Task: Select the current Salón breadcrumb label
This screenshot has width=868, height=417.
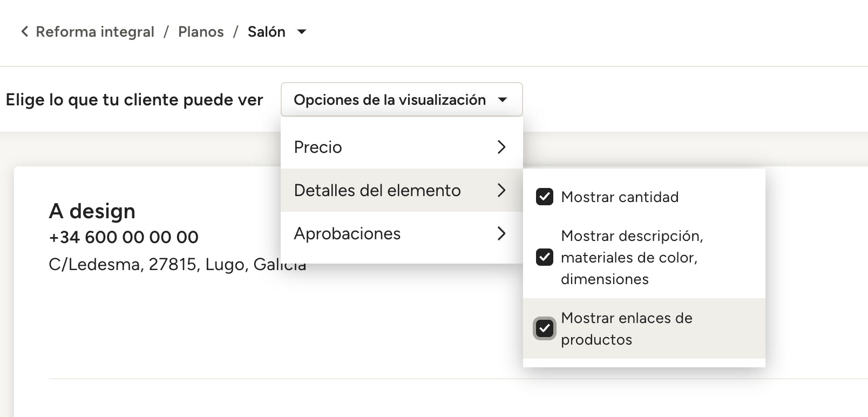Action: [266, 32]
